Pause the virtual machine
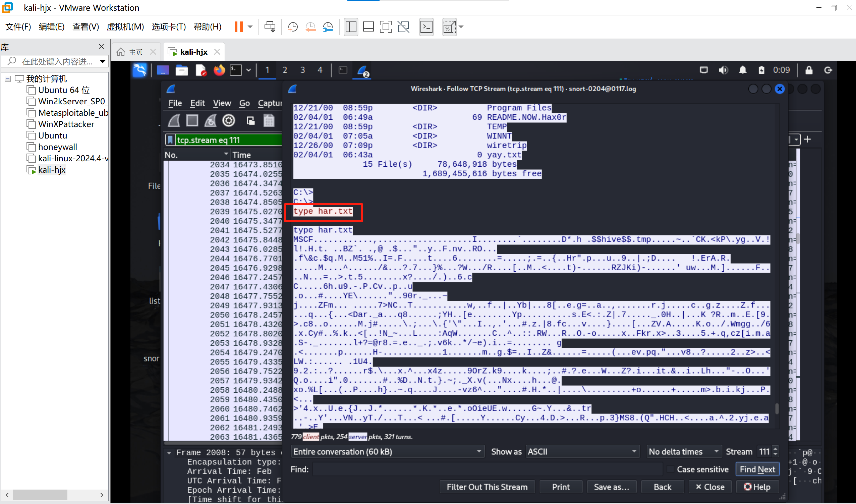 pyautogui.click(x=239, y=27)
